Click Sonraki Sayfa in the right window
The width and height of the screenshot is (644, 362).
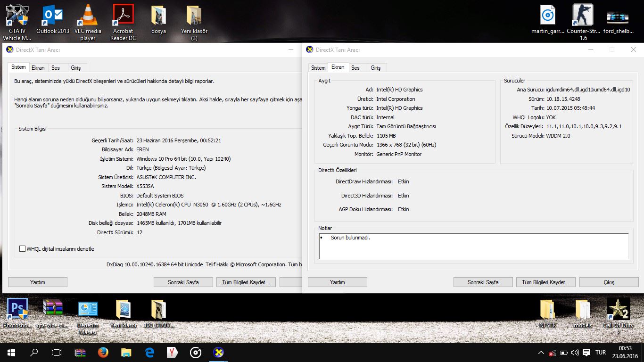(x=483, y=282)
